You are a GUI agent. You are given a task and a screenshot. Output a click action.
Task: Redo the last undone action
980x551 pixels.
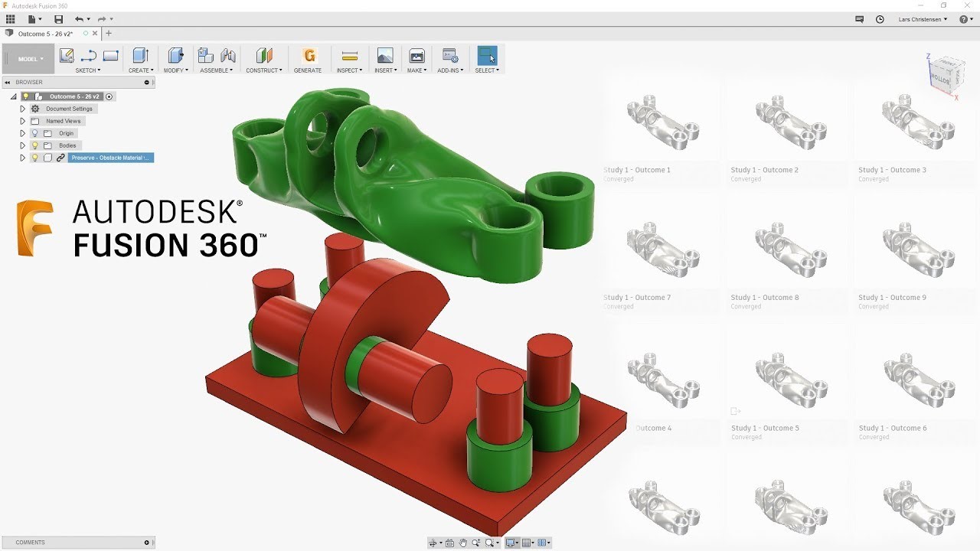click(x=101, y=19)
